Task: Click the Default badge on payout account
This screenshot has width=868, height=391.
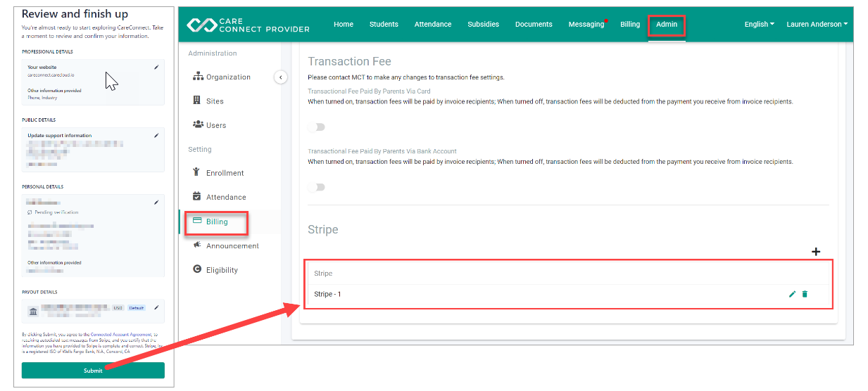Action: coord(136,308)
